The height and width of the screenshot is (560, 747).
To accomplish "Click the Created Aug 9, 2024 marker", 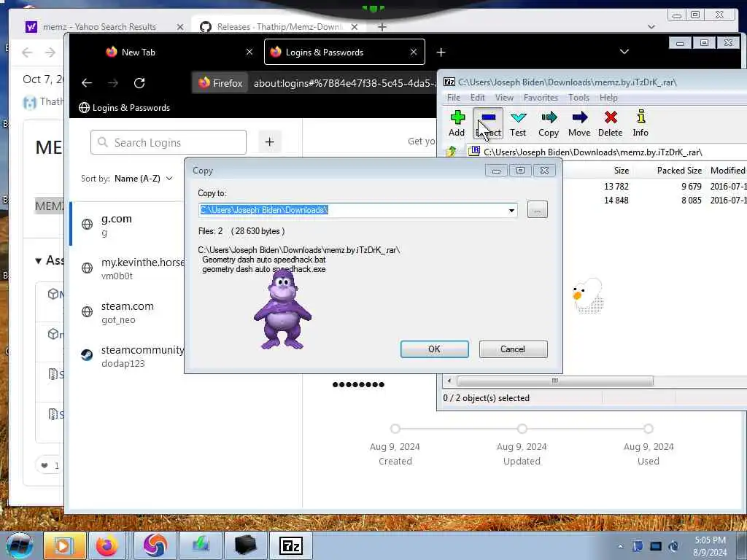I will point(395,429).
